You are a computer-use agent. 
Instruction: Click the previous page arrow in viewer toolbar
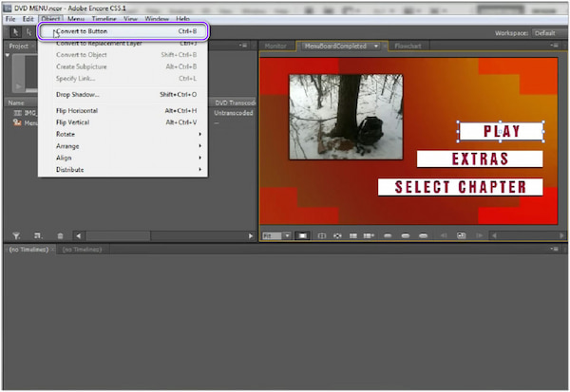(444, 235)
